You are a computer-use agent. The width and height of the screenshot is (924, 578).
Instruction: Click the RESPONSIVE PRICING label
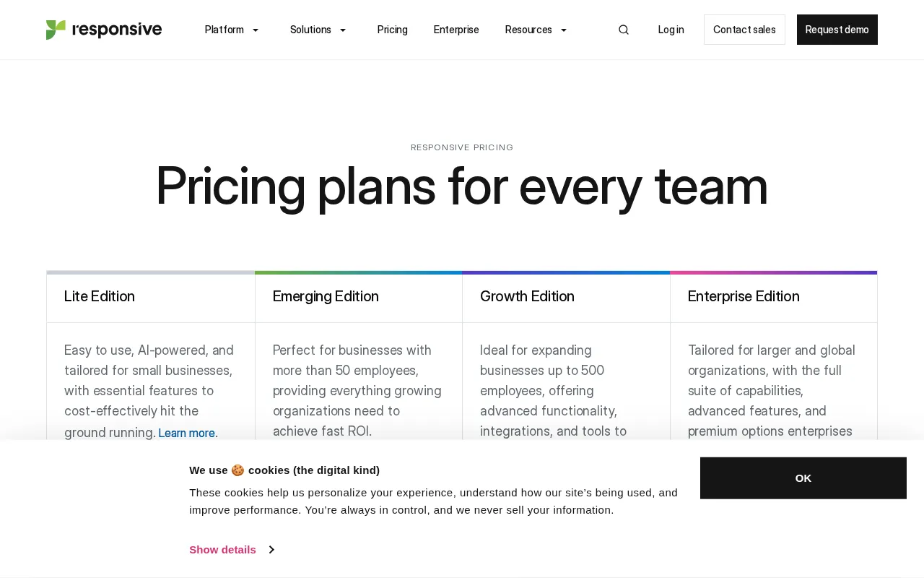(462, 147)
